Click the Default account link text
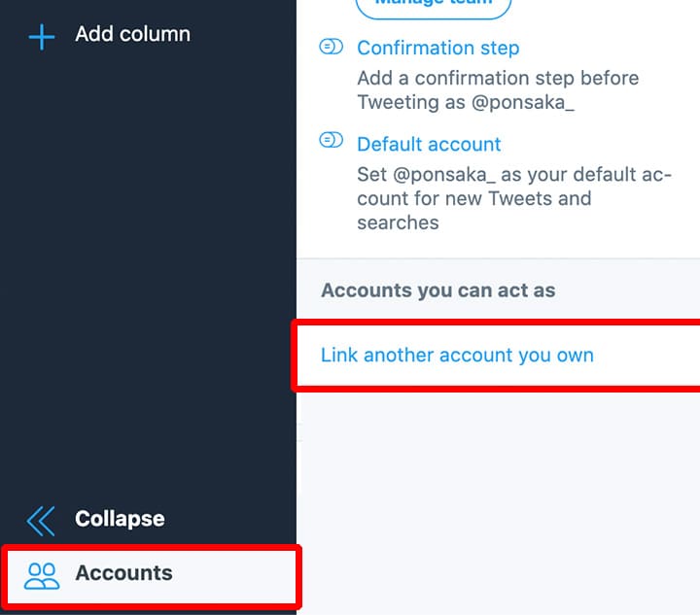 [x=429, y=144]
